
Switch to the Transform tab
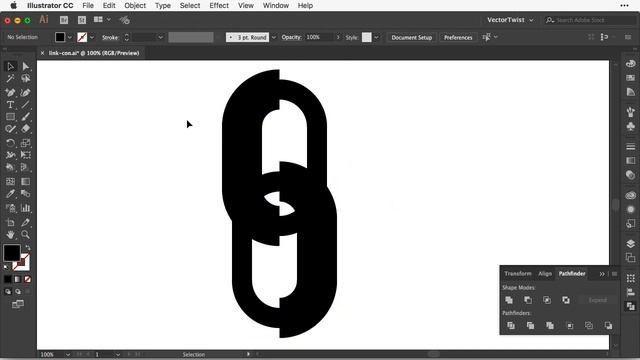(x=518, y=273)
